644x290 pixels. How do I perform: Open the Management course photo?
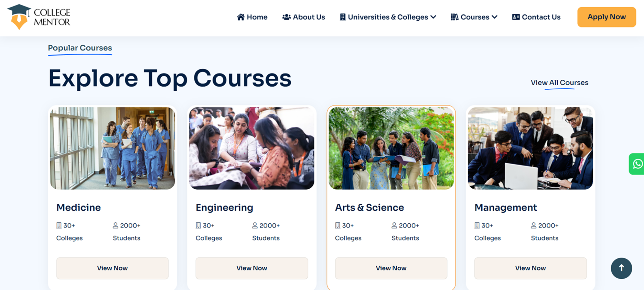530,148
